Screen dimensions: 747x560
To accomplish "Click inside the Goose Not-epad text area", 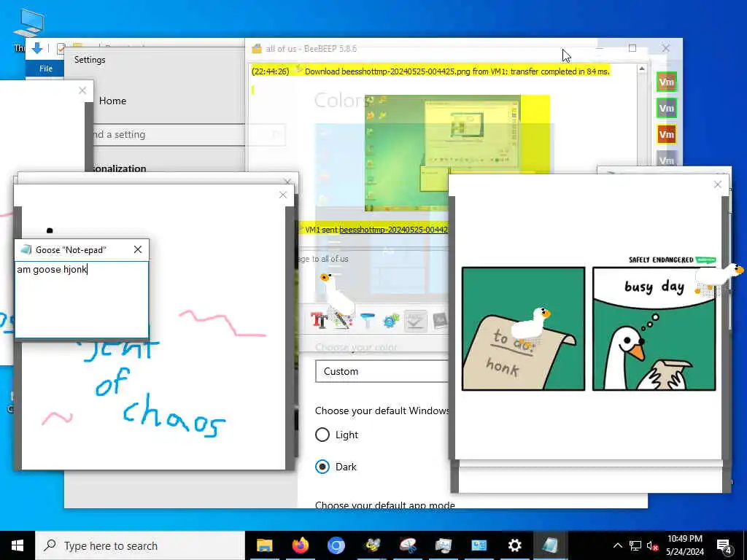I will (82, 299).
